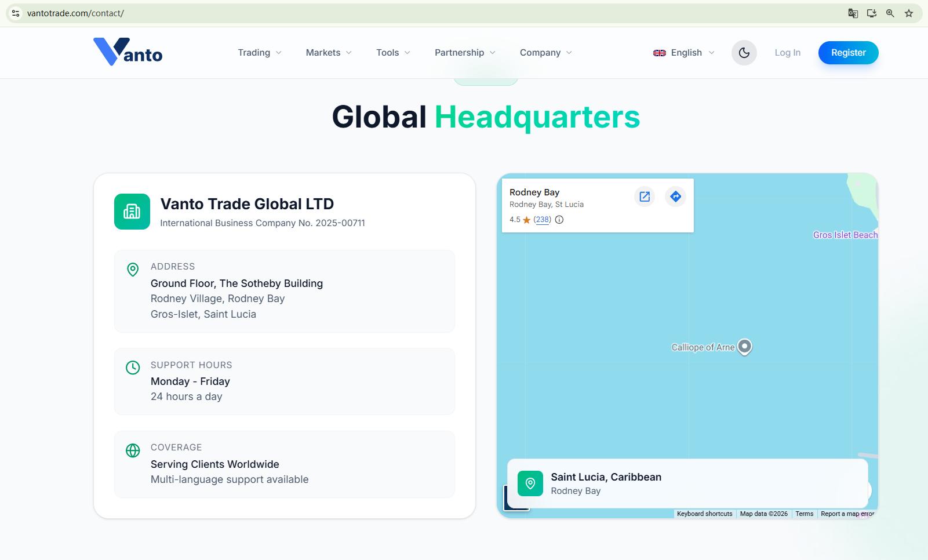This screenshot has width=928, height=560.
Task: Click the install app icon in the address bar
Action: pyautogui.click(x=871, y=13)
